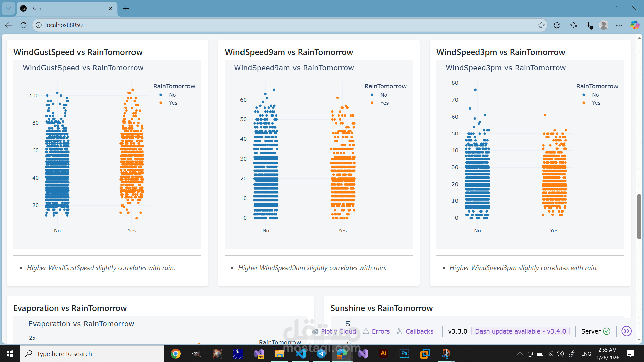The width and height of the screenshot is (644, 362).
Task: Click Dash update available v3.4.0 link
Action: click(520, 331)
